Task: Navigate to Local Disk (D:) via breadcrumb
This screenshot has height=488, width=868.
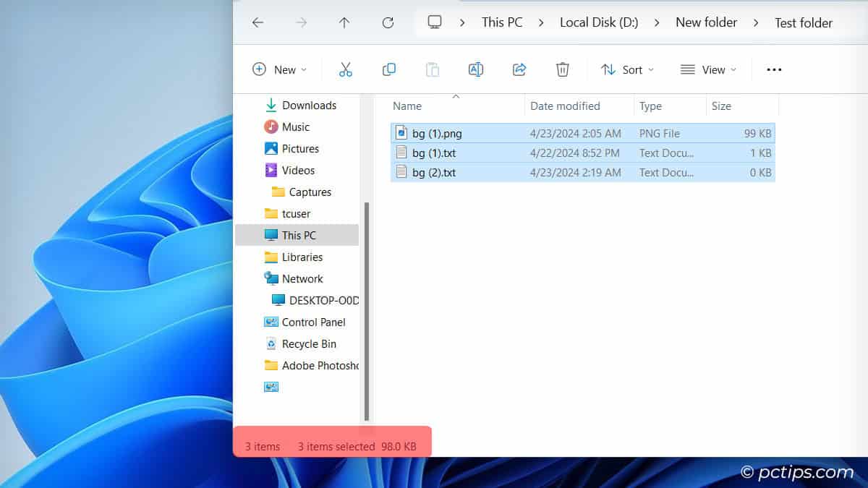Action: [x=598, y=22]
